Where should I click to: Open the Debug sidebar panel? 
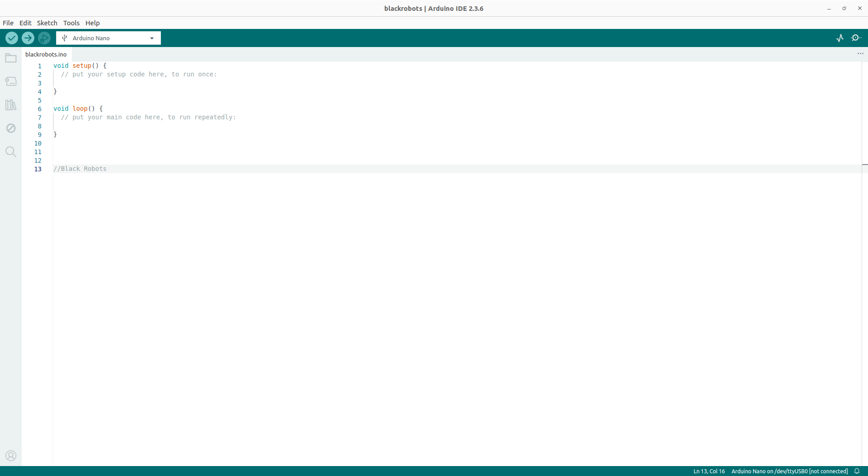(x=11, y=128)
